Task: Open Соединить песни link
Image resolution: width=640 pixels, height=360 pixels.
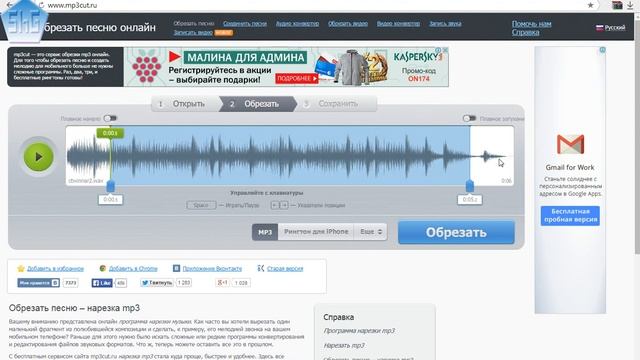Action: (x=245, y=24)
